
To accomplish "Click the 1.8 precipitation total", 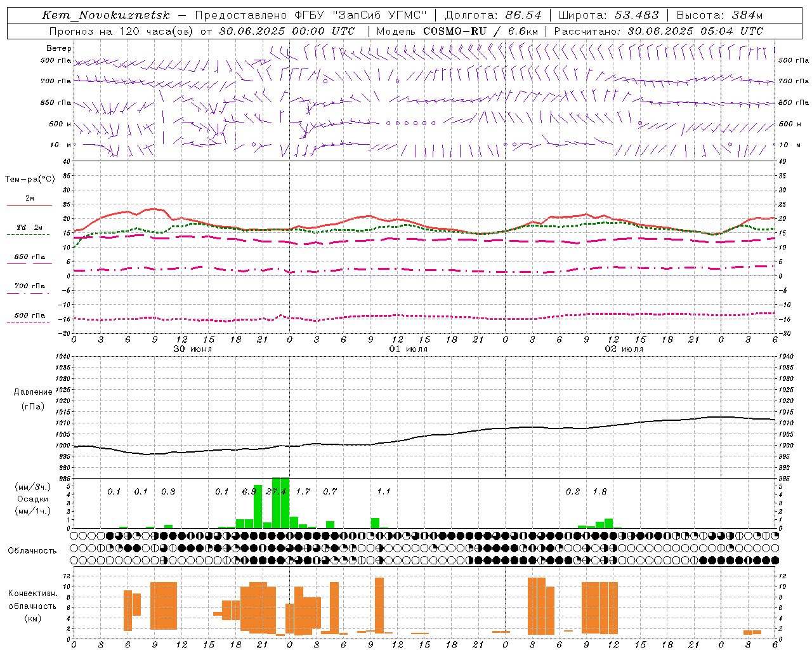I will click(x=599, y=491).
